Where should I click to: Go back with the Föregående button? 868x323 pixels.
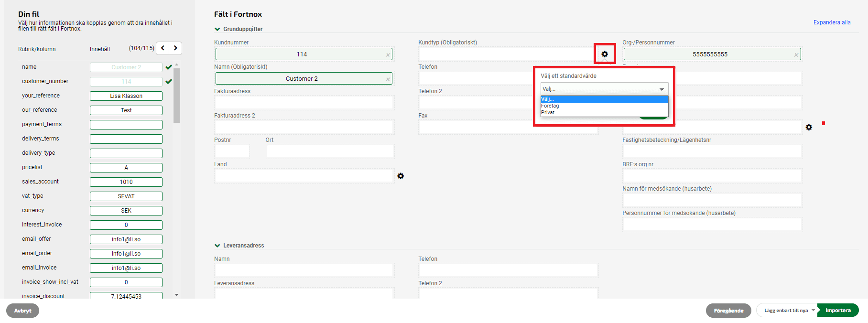pyautogui.click(x=728, y=311)
